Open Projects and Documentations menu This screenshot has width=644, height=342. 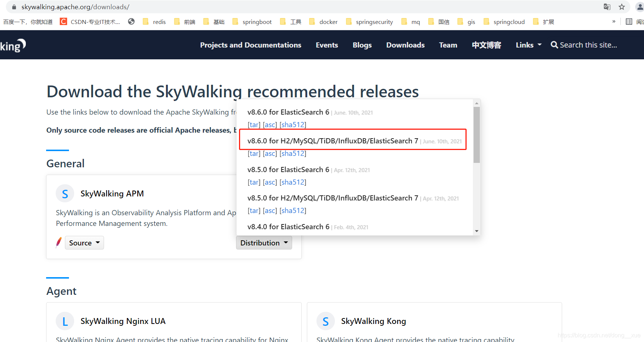click(251, 45)
